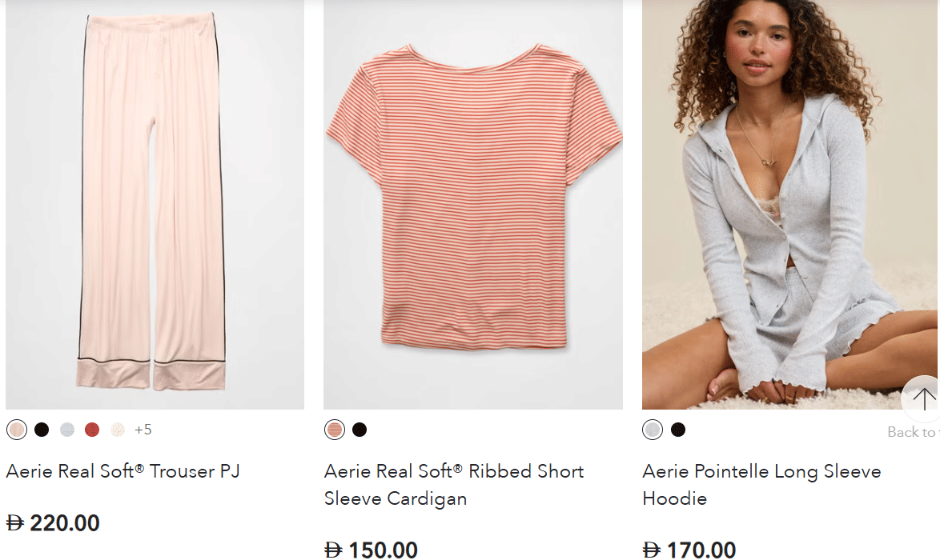Select pink swatch for Trouser PJ
Screen dimensions: 940x560
click(17, 430)
